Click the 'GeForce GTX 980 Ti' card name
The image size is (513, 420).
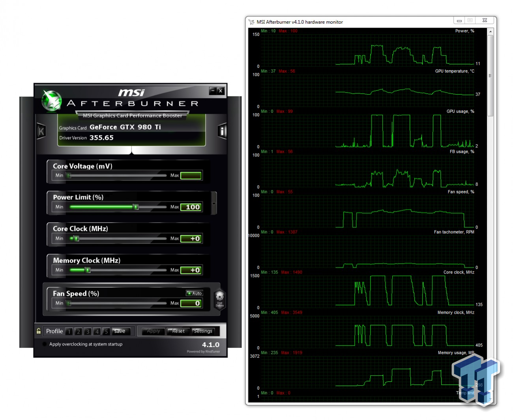[x=125, y=127]
